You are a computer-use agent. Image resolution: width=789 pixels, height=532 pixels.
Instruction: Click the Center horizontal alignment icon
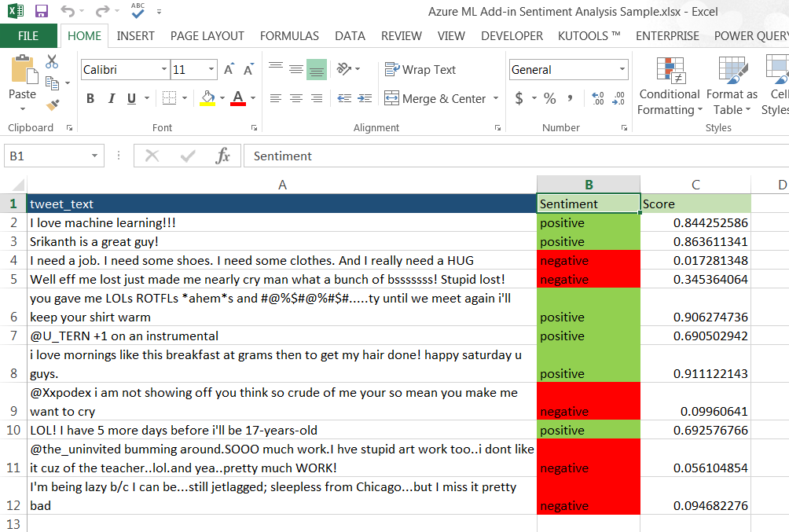[296, 98]
